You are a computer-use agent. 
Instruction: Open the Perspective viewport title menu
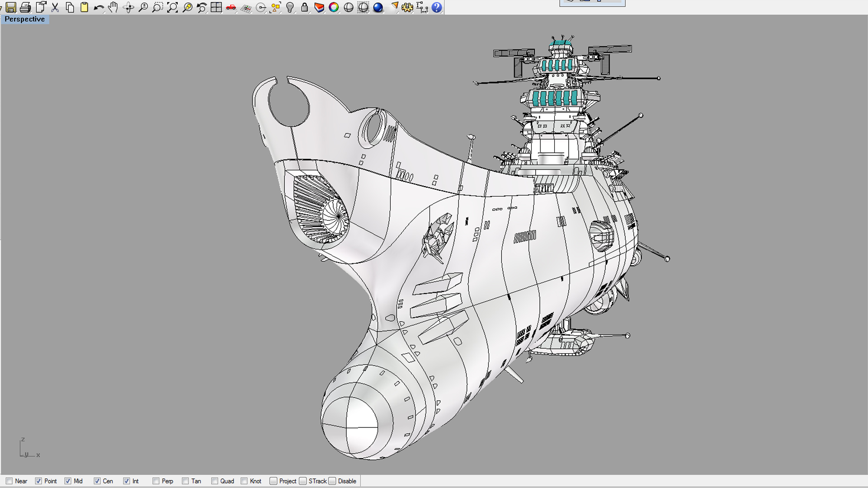[x=25, y=19]
